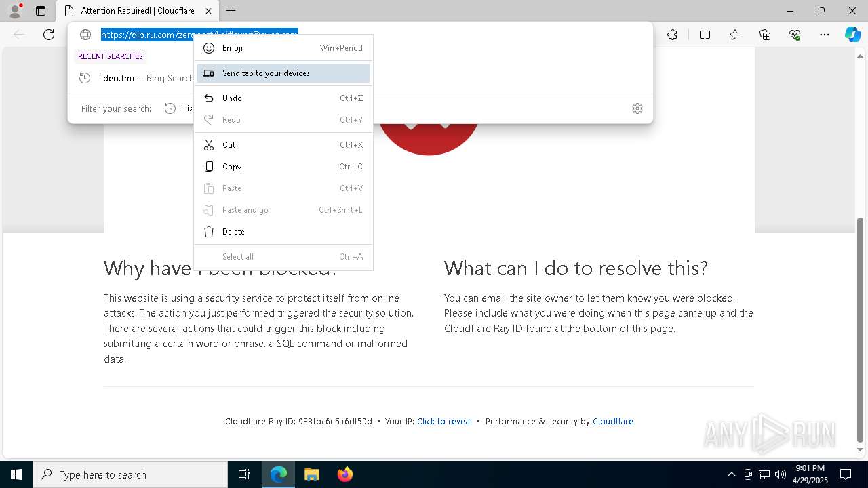Viewport: 868px width, 488px height.
Task: Click scrollbar down arrow
Action: (x=861, y=450)
